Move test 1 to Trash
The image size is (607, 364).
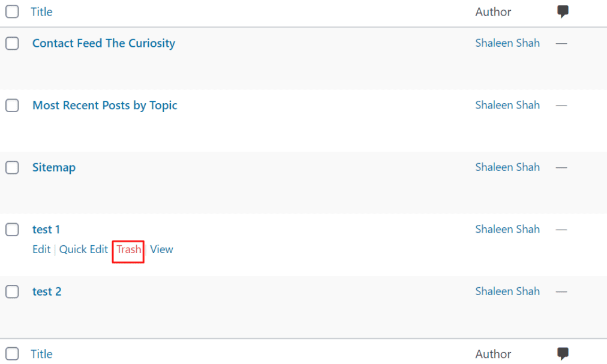[x=128, y=249]
